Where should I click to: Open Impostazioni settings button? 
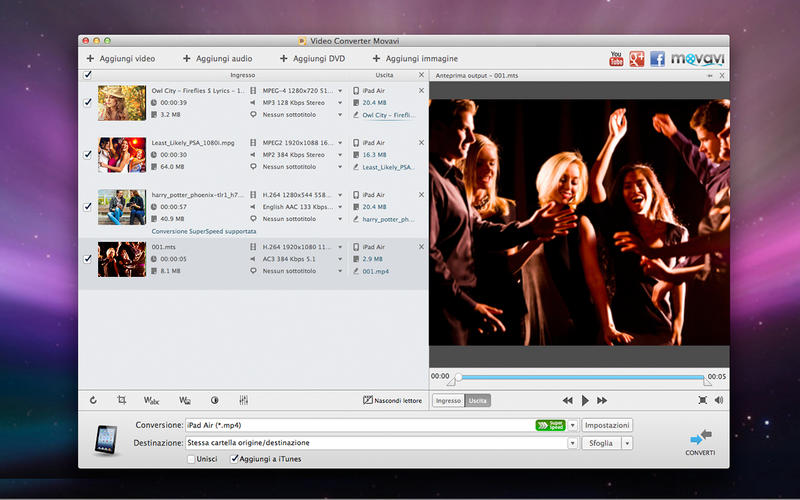607,425
